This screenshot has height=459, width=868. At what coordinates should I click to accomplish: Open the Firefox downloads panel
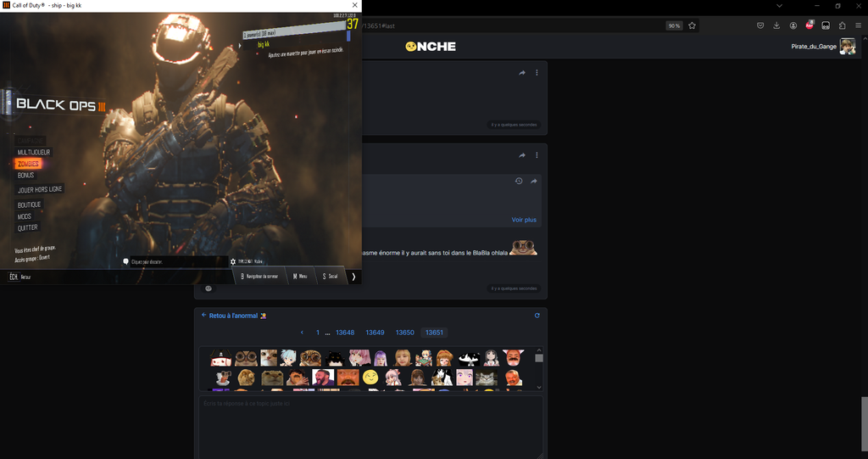(x=776, y=25)
